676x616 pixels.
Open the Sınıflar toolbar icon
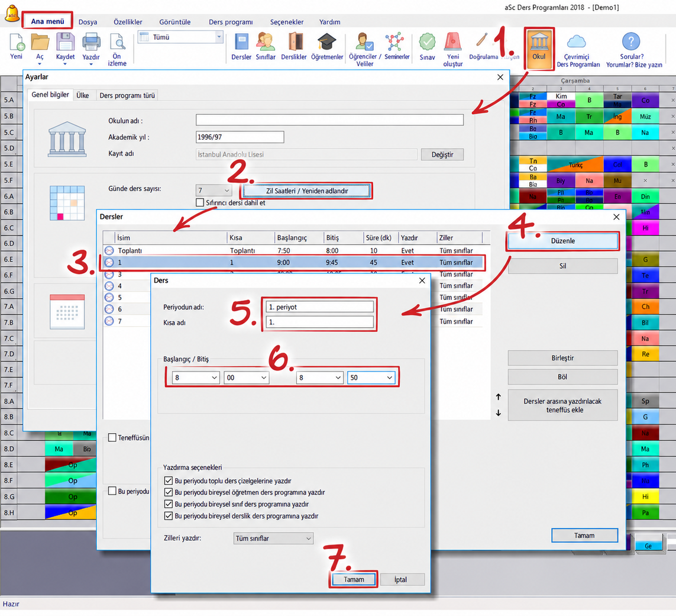pos(266,47)
